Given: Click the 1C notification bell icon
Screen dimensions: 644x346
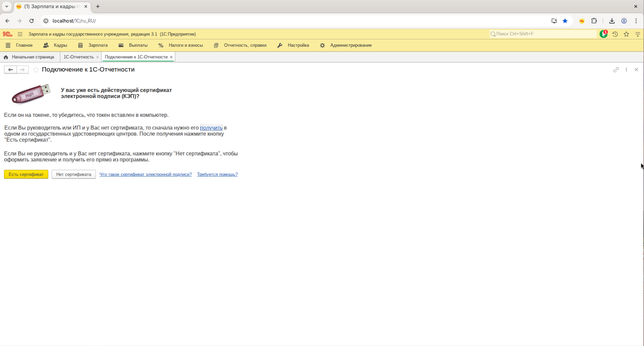Looking at the screenshot, I should 603,34.
